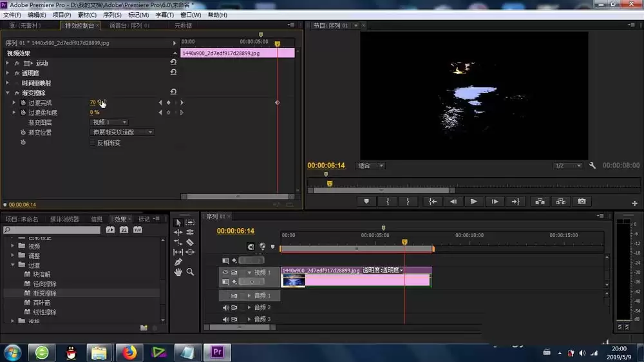The height and width of the screenshot is (362, 644).
Task: Expand the 透明度 effect properties
Action: [7, 73]
